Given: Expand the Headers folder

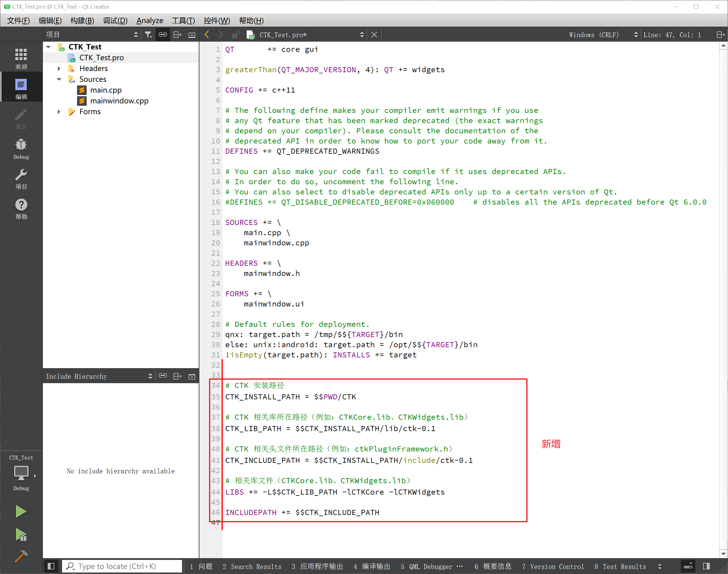Looking at the screenshot, I should pos(59,69).
